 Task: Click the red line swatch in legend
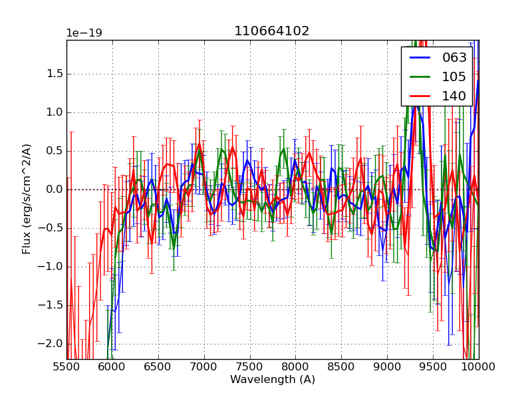tap(419, 96)
